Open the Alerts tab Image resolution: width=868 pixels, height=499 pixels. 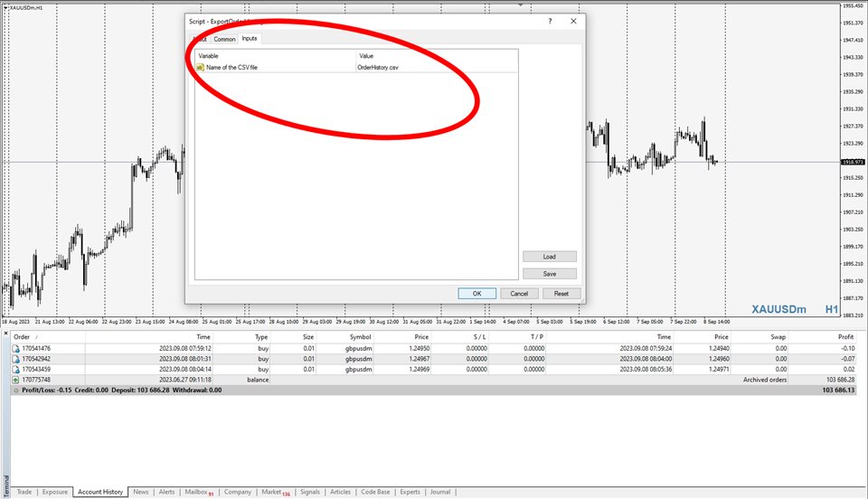tap(166, 492)
